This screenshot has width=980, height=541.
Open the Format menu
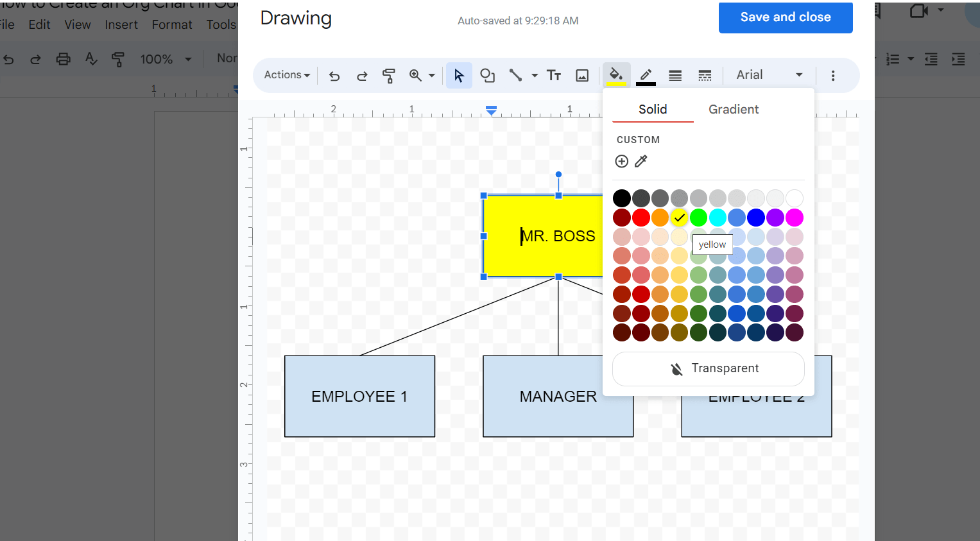171,24
